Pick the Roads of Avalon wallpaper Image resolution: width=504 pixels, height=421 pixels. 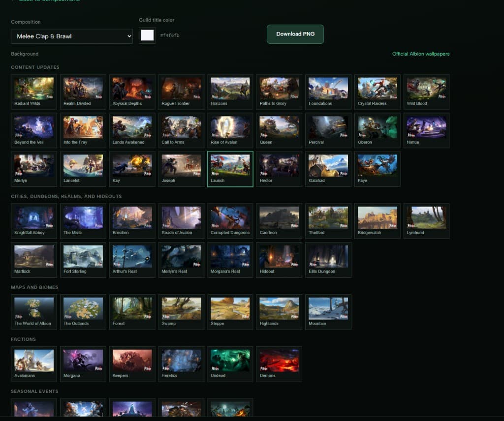coord(181,221)
